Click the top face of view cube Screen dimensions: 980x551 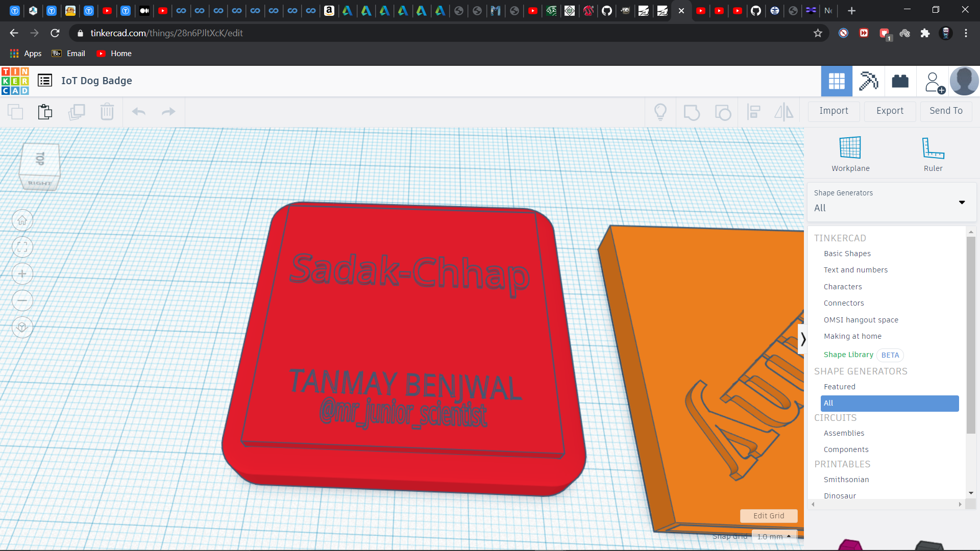(x=40, y=159)
